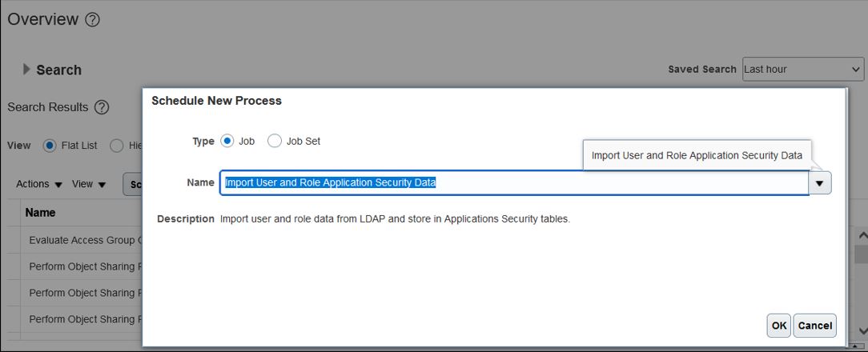Open the View menu in the toolbar
This screenshot has height=352, width=868.
89,184
